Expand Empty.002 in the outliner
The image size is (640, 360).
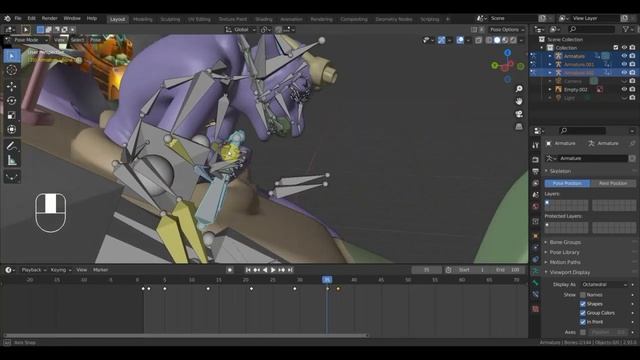click(550, 89)
